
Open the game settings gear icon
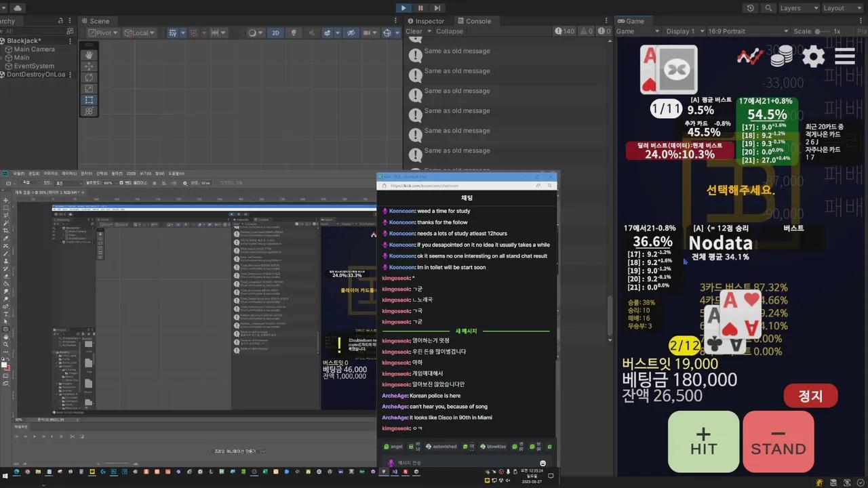coord(814,56)
